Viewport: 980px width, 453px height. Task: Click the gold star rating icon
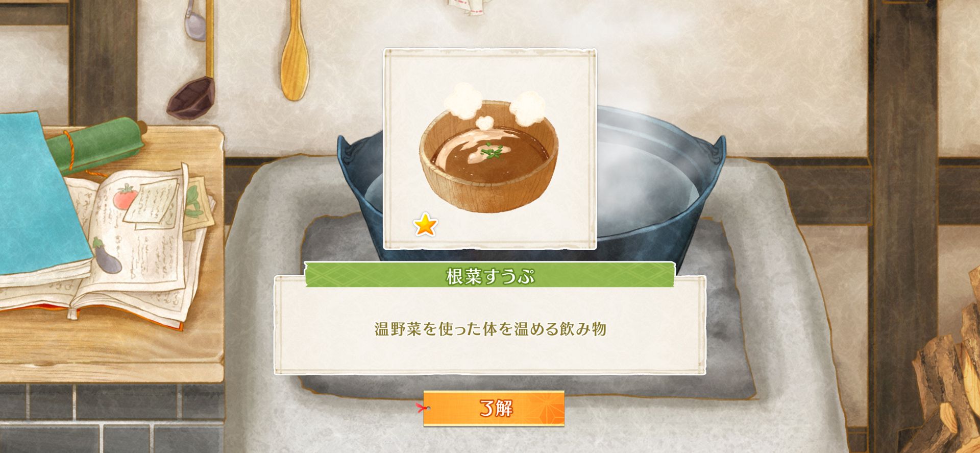click(425, 225)
